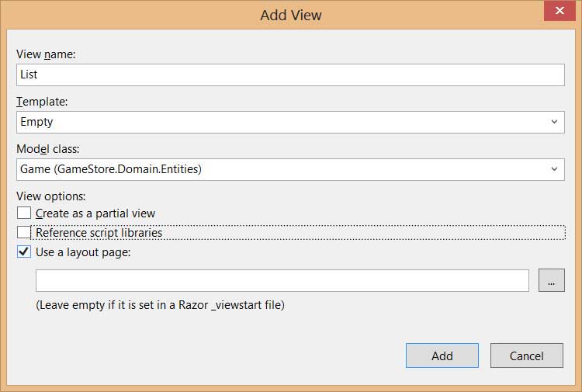The width and height of the screenshot is (582, 392).
Task: Open the Model class dropdown
Action: click(x=290, y=170)
